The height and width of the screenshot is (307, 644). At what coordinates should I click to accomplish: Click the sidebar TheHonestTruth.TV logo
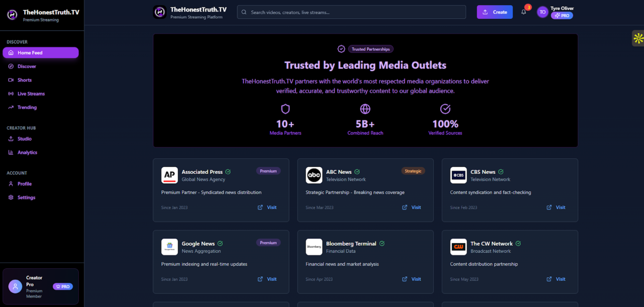tap(12, 15)
